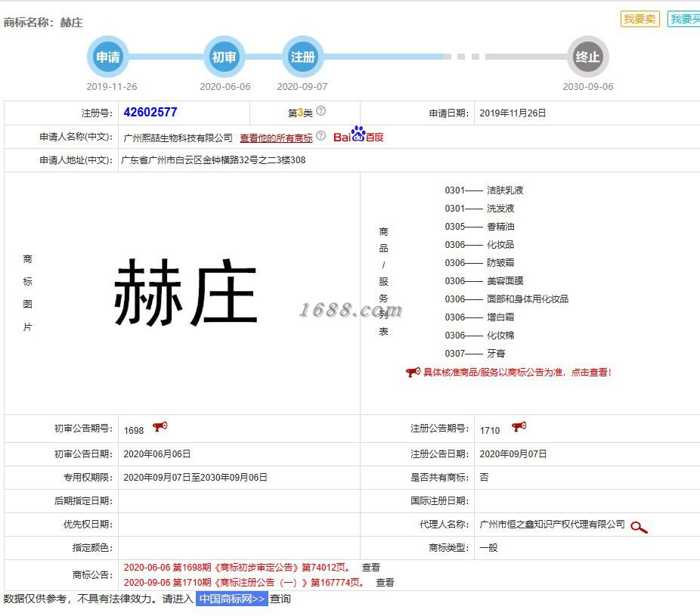The image size is (700, 616).
Task: Click help icon after 查看他的所有商标
Action: point(321,136)
